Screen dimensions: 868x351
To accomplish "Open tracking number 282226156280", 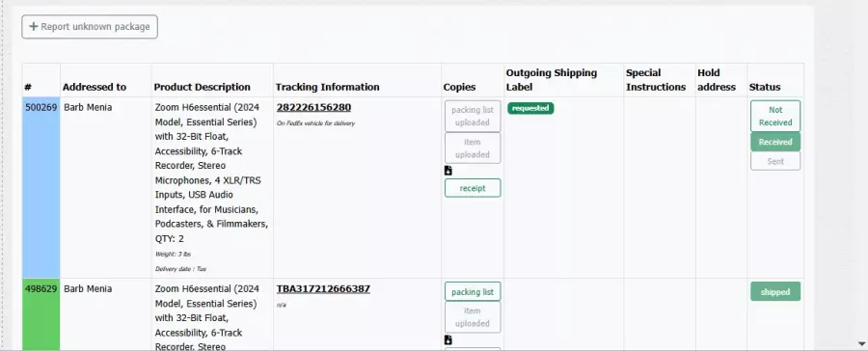I will pos(313,107).
